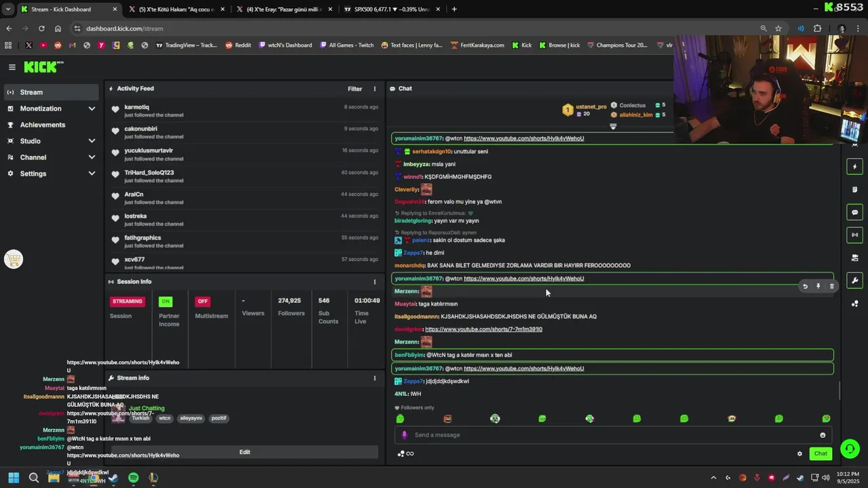Open the emoji picker in message box

823,435
